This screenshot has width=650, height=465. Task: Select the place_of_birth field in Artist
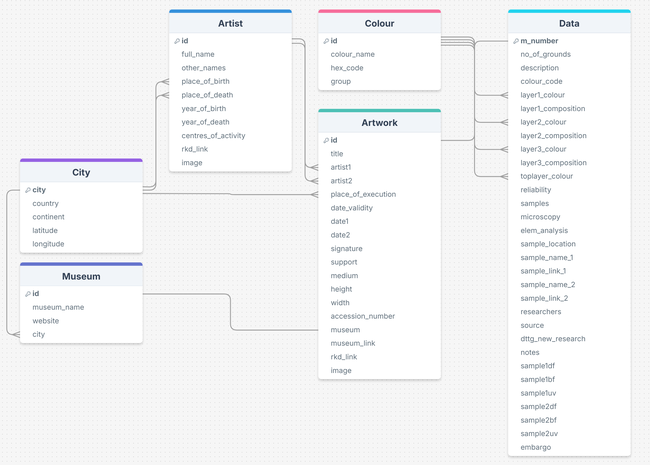click(x=205, y=82)
